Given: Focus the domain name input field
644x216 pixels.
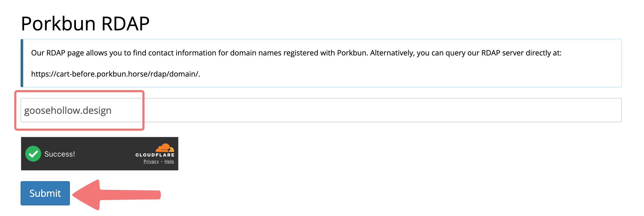Looking at the screenshot, I should (321, 110).
